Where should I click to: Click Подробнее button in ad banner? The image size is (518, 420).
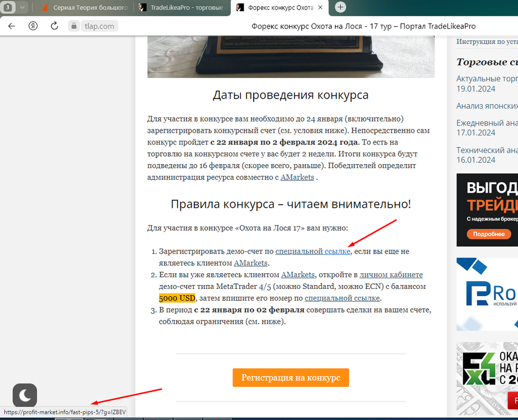click(488, 234)
